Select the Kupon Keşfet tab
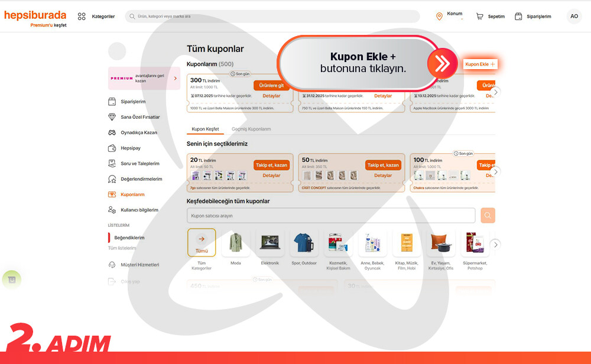 tap(205, 129)
